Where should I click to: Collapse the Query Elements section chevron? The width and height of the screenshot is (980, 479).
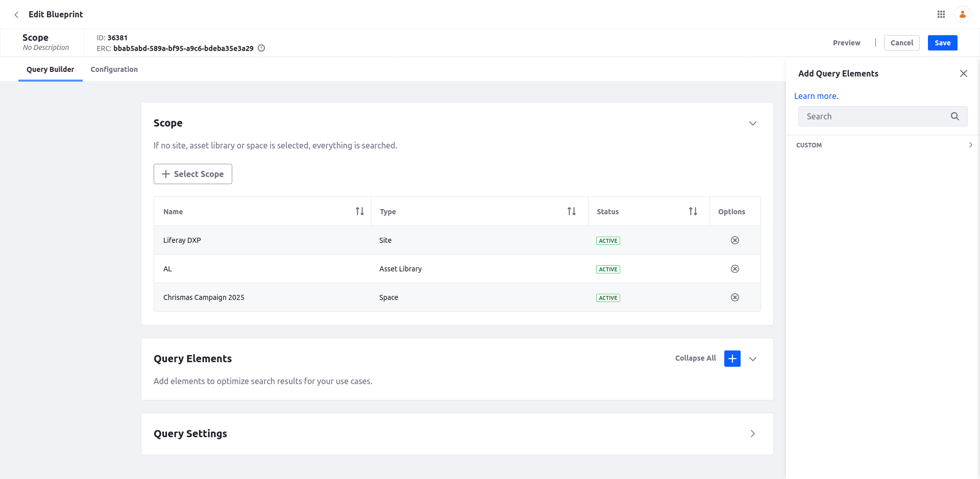click(x=752, y=359)
